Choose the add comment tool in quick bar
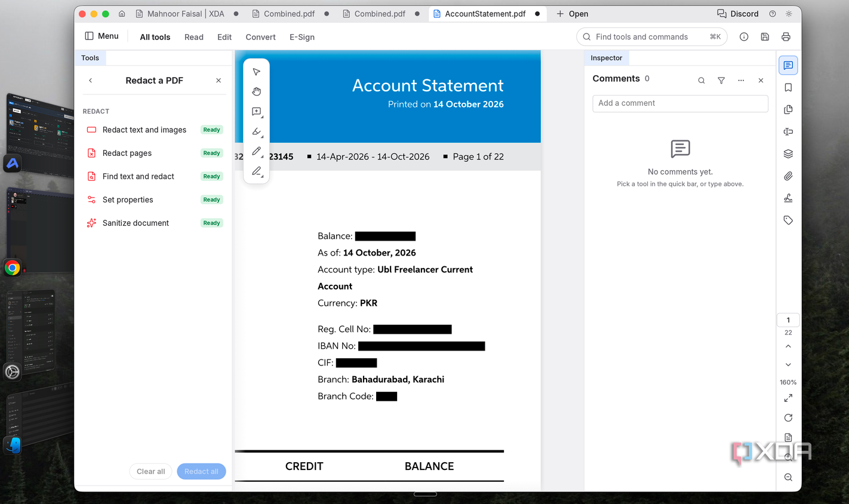This screenshot has height=504, width=849. (x=257, y=112)
